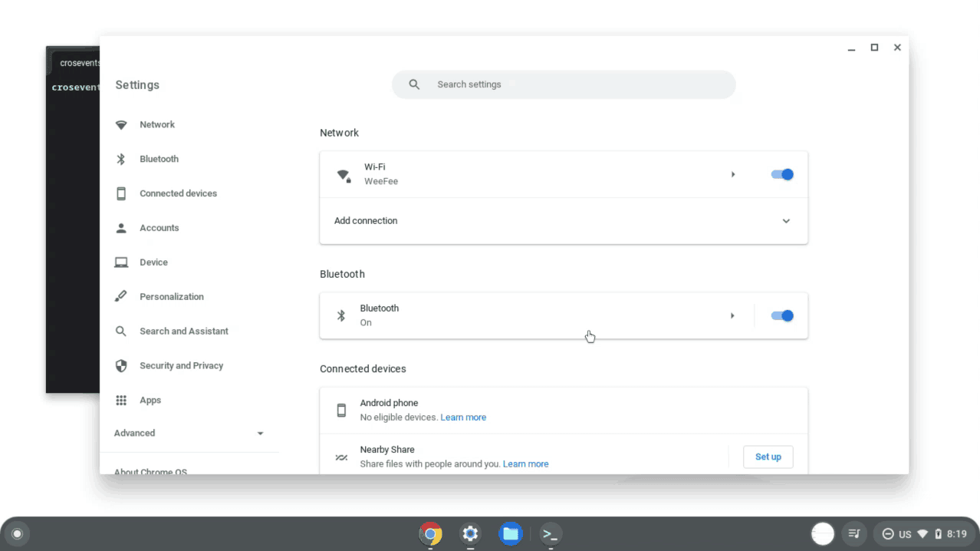980x551 pixels.
Task: Open Apps settings from sidebar
Action: 150,400
